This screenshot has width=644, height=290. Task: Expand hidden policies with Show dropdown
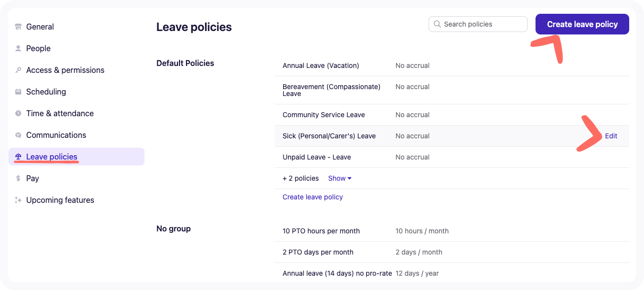click(x=340, y=178)
